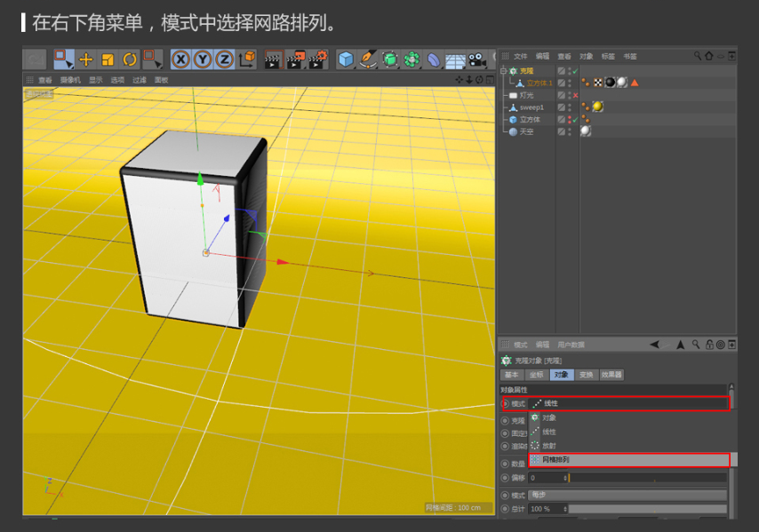This screenshot has width=759, height=532.
Task: Click the search magnifier in the Object Manager
Action: 698,56
